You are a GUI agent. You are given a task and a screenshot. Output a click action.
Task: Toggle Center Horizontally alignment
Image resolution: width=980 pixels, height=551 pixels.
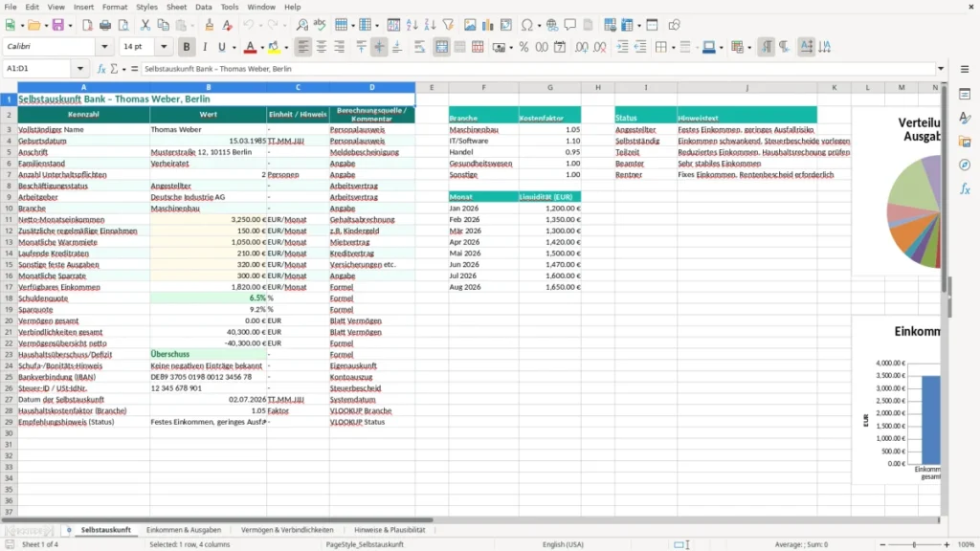tap(322, 47)
